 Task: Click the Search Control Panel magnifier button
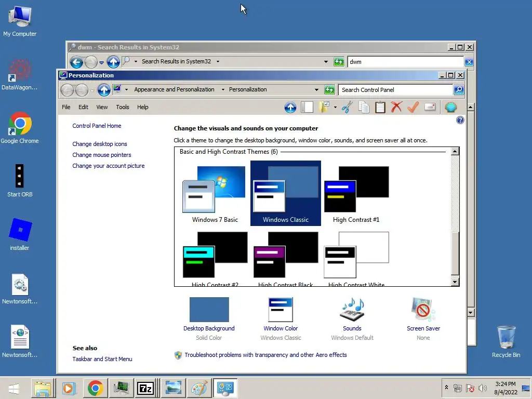pyautogui.click(x=459, y=90)
